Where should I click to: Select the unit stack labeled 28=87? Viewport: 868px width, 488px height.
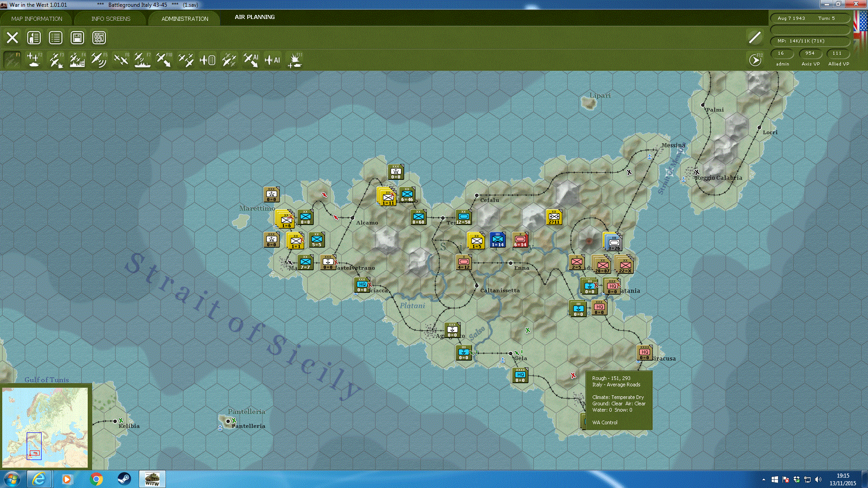602,265
